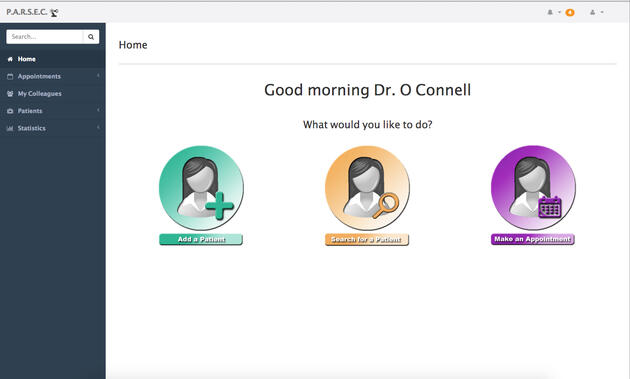Expand the Statistics submenu arrow
Image resolution: width=630 pixels, height=379 pixels.
98,127
